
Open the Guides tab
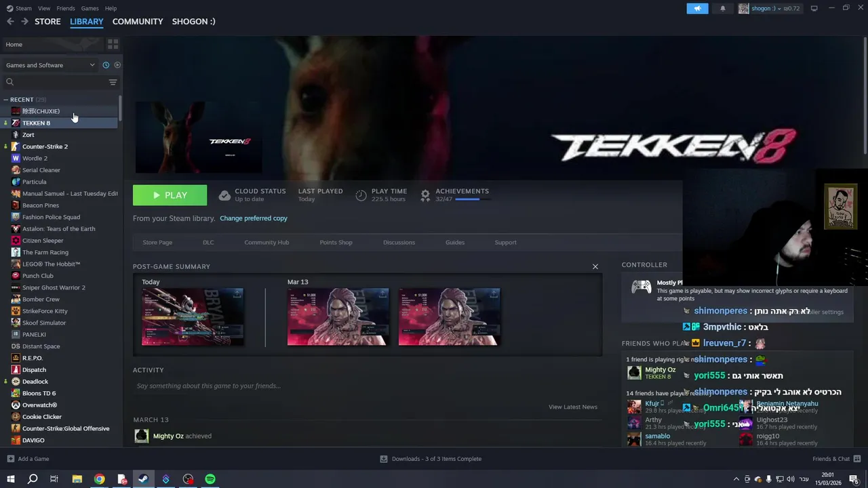click(455, 243)
